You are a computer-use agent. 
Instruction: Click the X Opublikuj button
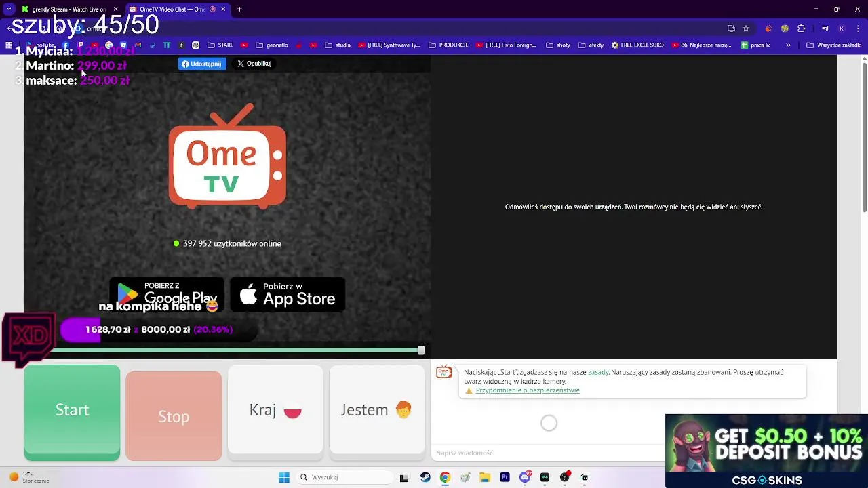(254, 64)
